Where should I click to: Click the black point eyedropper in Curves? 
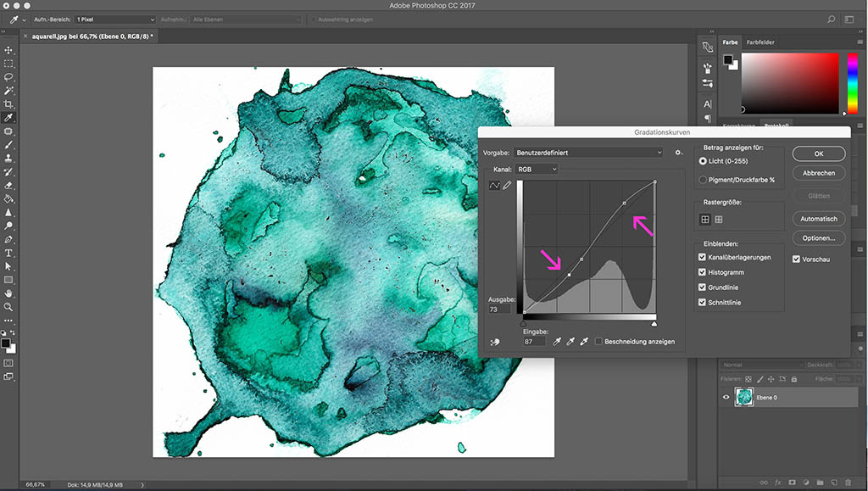[557, 341]
